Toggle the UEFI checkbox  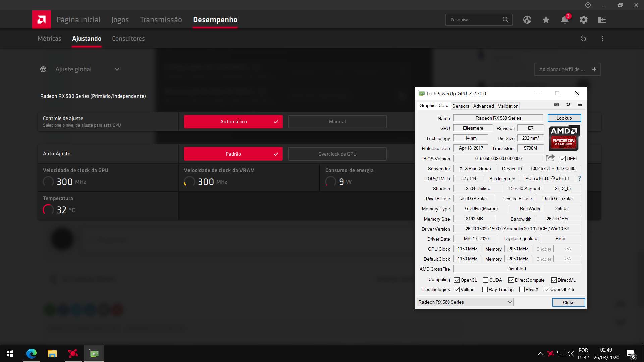[563, 159]
